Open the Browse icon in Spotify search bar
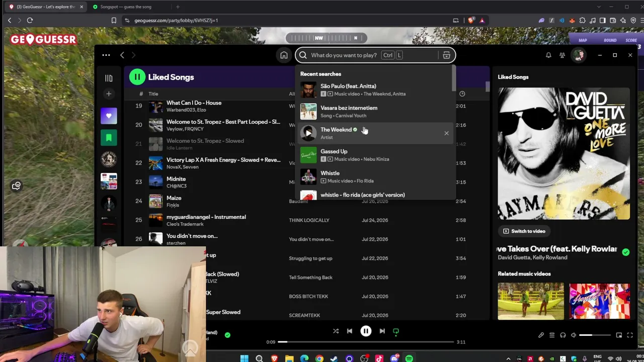Screen dimensions: 644x362 point(446,55)
